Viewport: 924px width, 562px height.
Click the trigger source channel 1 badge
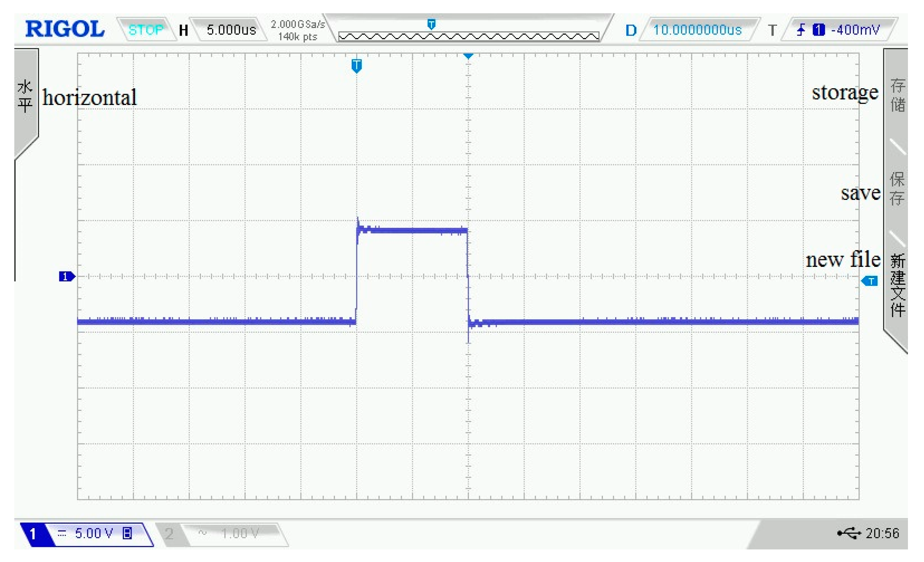[x=818, y=30]
